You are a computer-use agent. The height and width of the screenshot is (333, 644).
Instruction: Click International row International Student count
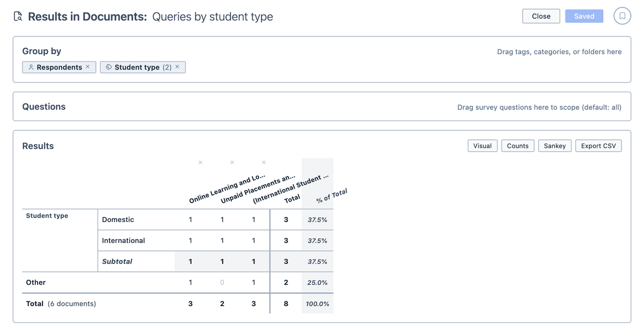click(x=254, y=240)
